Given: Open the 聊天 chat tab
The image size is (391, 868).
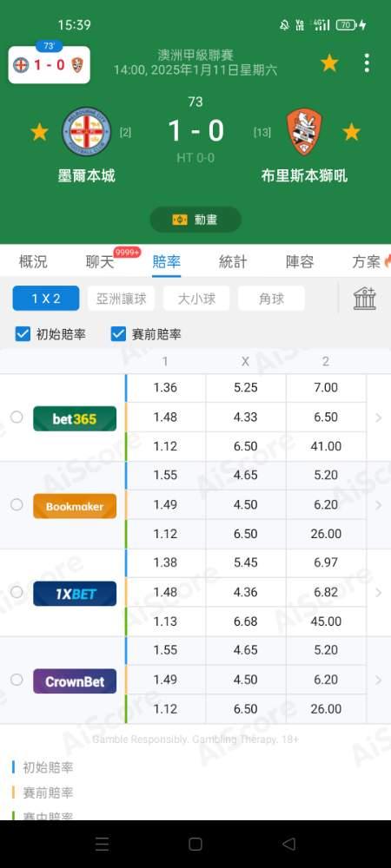Looking at the screenshot, I should (x=100, y=262).
